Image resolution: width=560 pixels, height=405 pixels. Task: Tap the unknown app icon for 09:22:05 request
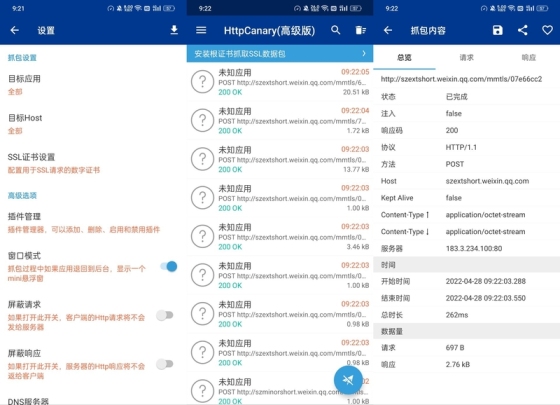pos(202,82)
